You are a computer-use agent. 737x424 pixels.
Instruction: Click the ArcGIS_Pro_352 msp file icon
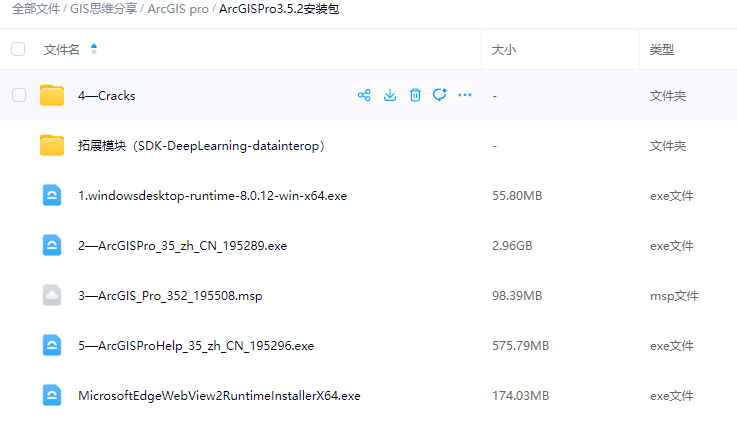[x=52, y=295]
